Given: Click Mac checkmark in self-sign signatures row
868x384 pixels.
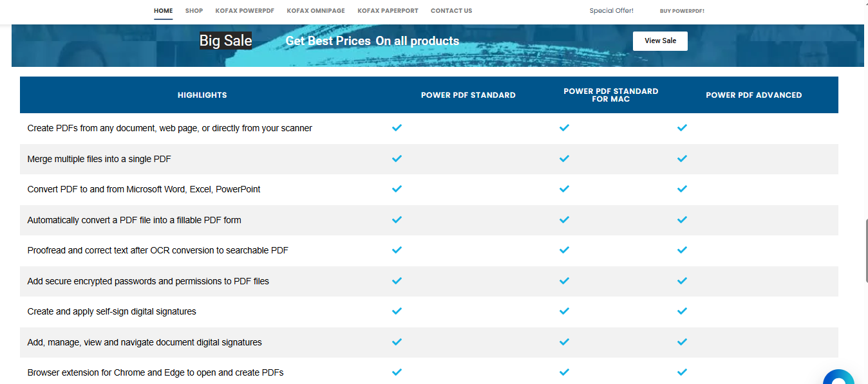Looking at the screenshot, I should [x=565, y=311].
